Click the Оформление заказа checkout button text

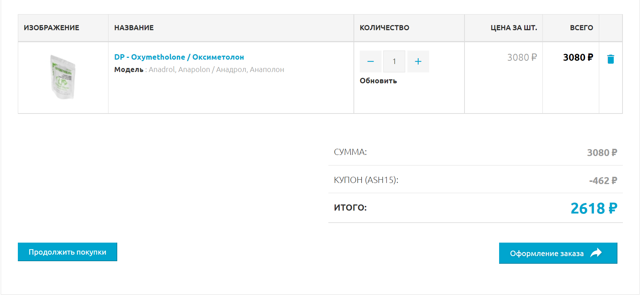547,254
